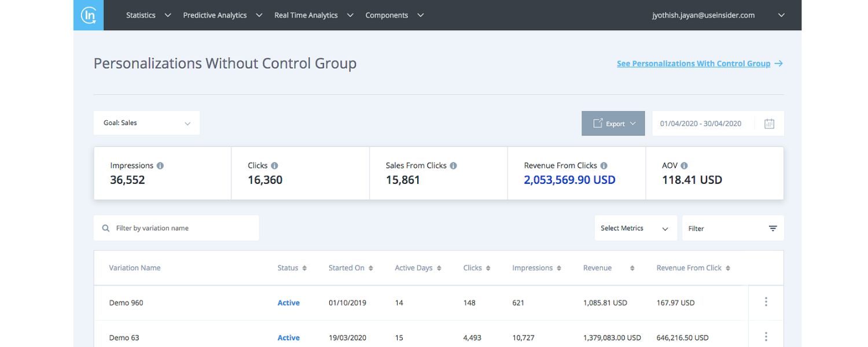Open the Real Time Analytics menu
The height and width of the screenshot is (347, 868).
point(306,15)
